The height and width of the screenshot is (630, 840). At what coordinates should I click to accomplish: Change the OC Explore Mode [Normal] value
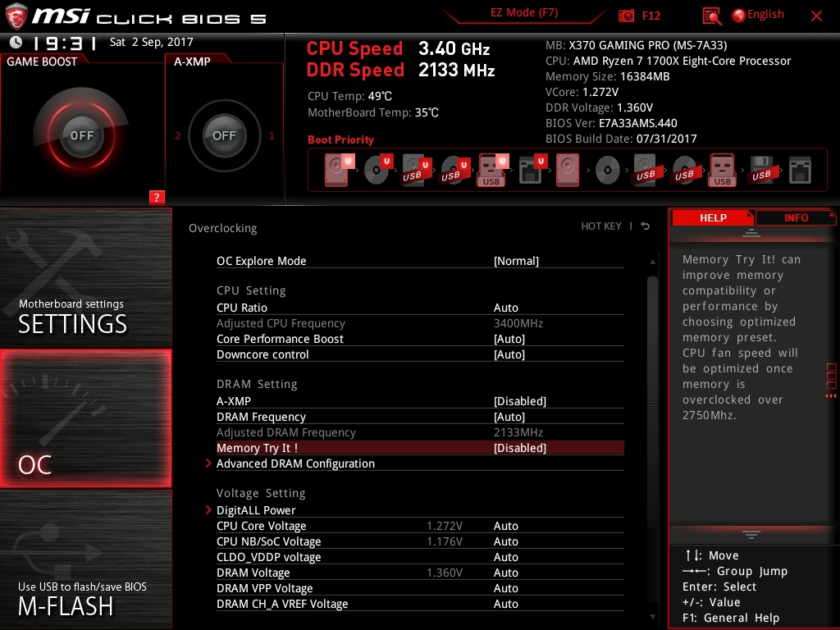[x=516, y=261]
